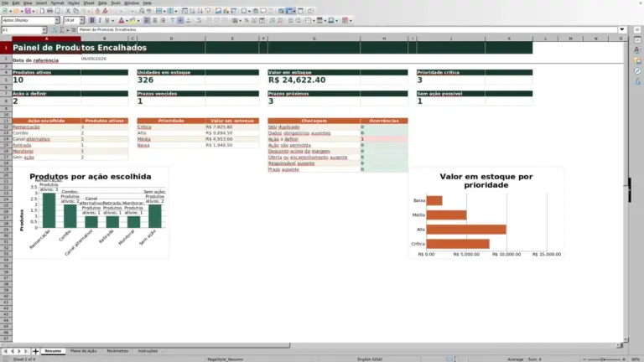
Task: Switch to Instruções sheet tab
Action: (x=148, y=351)
